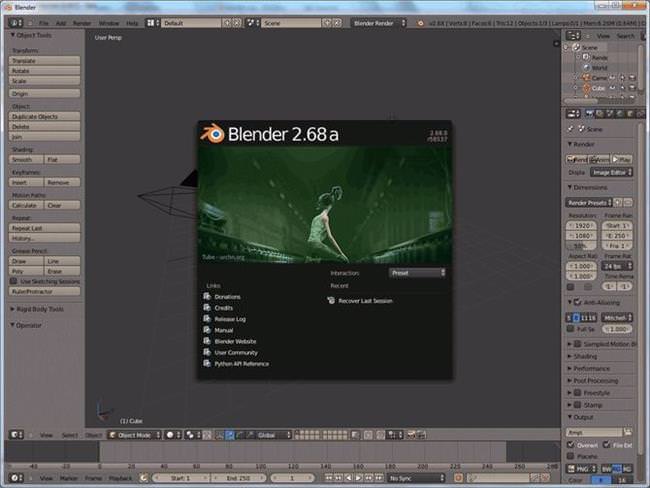Image resolution: width=650 pixels, height=488 pixels.
Task: Open the Interaction Preset dropdown on splash
Action: pyautogui.click(x=417, y=273)
